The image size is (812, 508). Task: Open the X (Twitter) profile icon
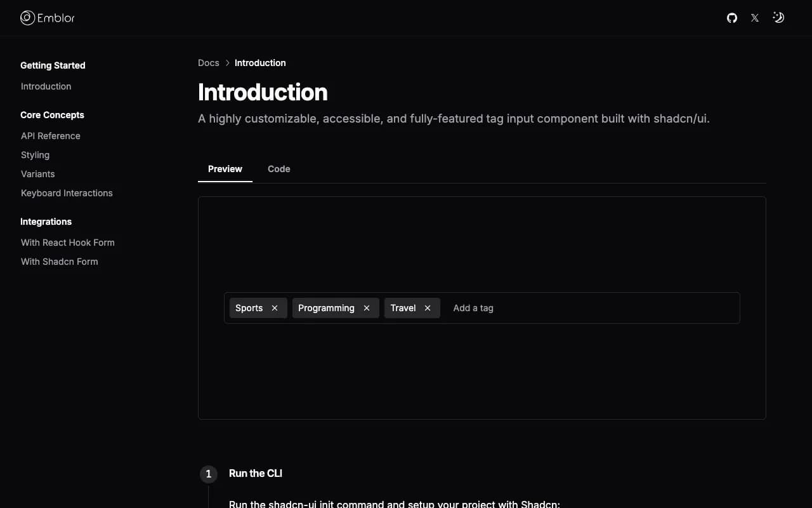[755, 18]
